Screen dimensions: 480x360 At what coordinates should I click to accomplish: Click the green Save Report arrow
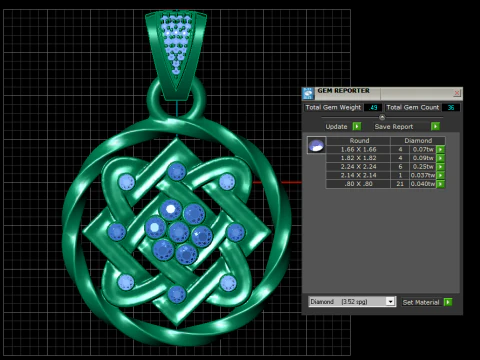[435, 126]
